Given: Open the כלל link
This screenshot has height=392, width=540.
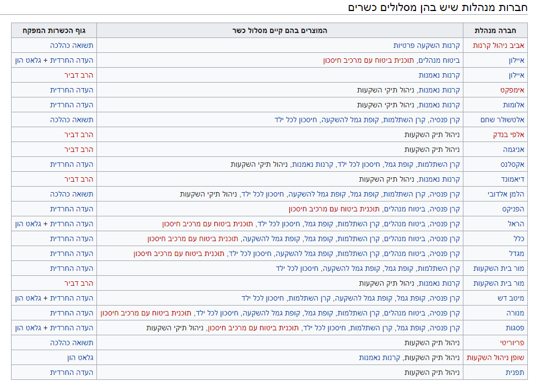Looking at the screenshot, I should 519,238.
